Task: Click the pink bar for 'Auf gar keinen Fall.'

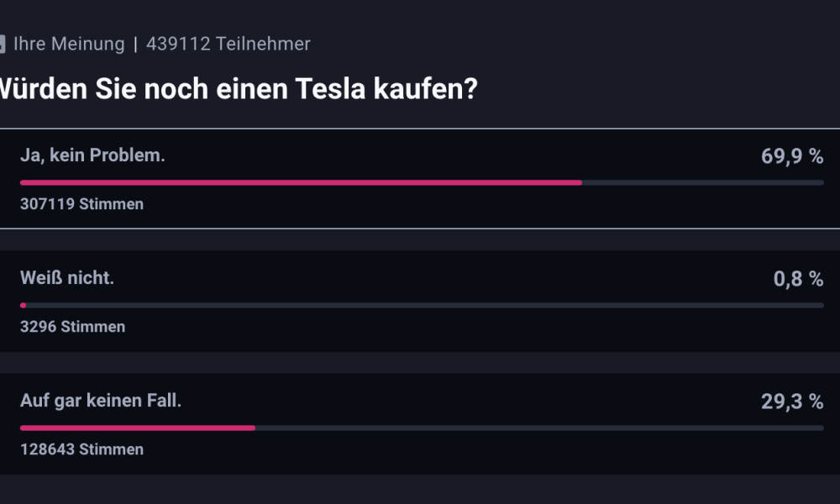Action: pos(138,428)
